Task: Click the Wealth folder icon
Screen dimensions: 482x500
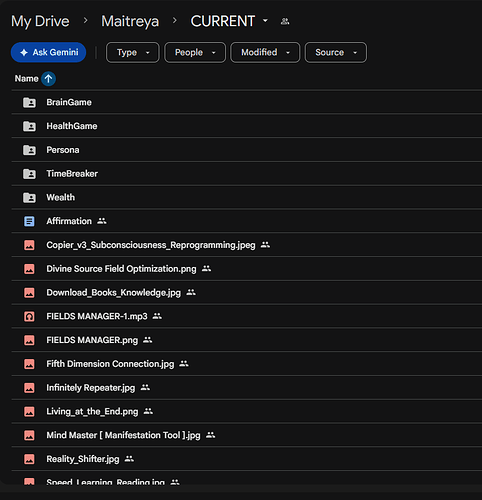Action: coord(29,197)
